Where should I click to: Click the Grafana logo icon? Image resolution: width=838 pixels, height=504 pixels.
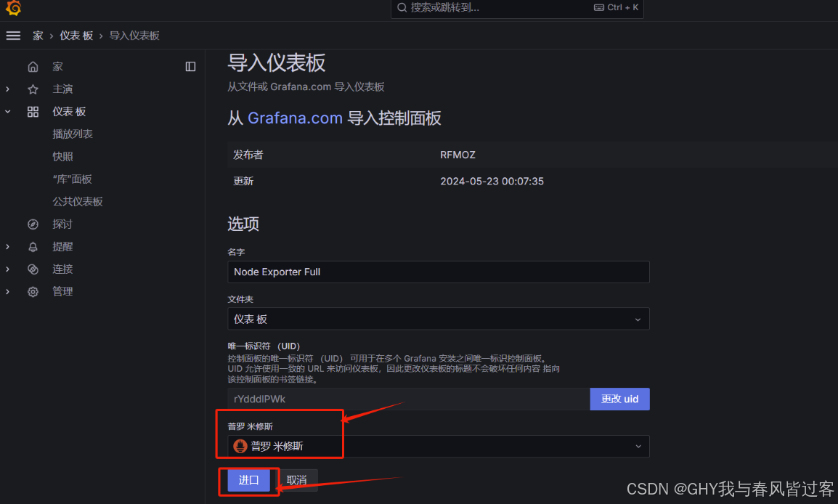(x=13, y=7)
